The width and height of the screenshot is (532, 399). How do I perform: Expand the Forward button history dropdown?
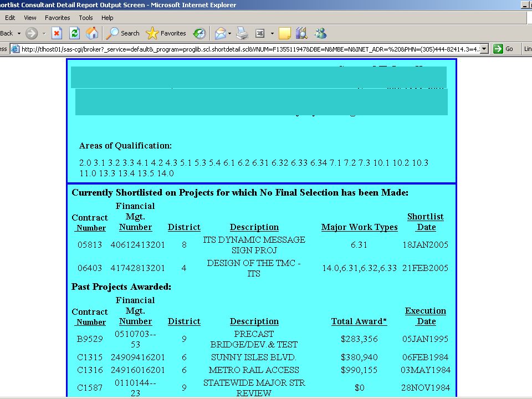click(44, 33)
